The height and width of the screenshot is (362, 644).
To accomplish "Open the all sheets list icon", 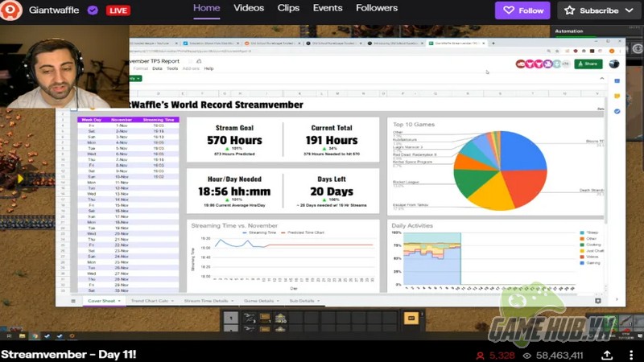I will (73, 301).
